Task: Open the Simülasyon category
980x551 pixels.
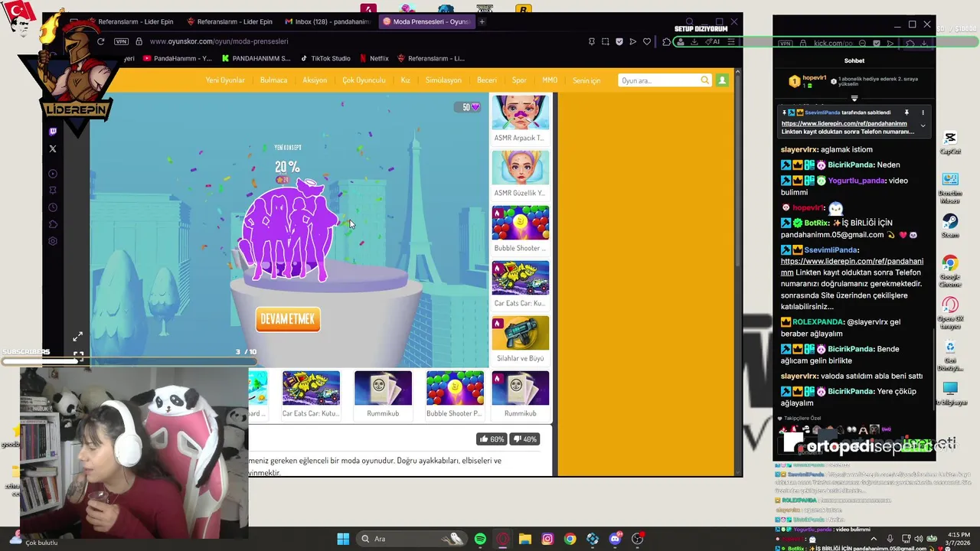Action: 443,80
